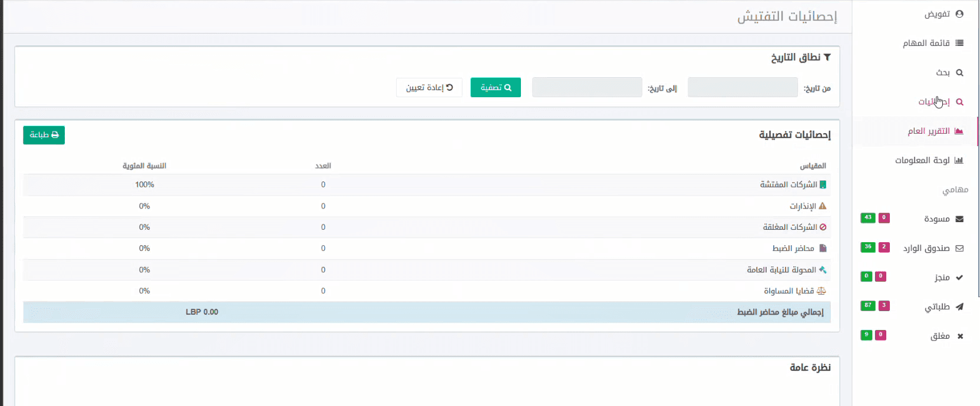Click the إلى تاريخ date field

[587, 87]
